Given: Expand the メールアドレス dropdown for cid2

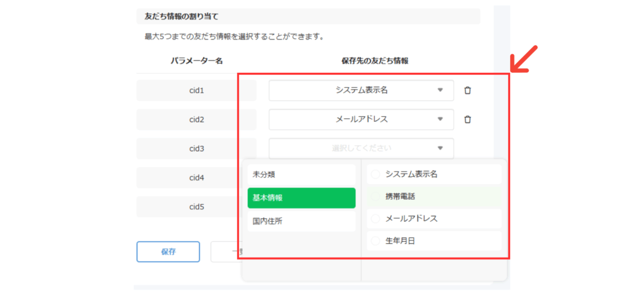Looking at the screenshot, I should tap(361, 119).
